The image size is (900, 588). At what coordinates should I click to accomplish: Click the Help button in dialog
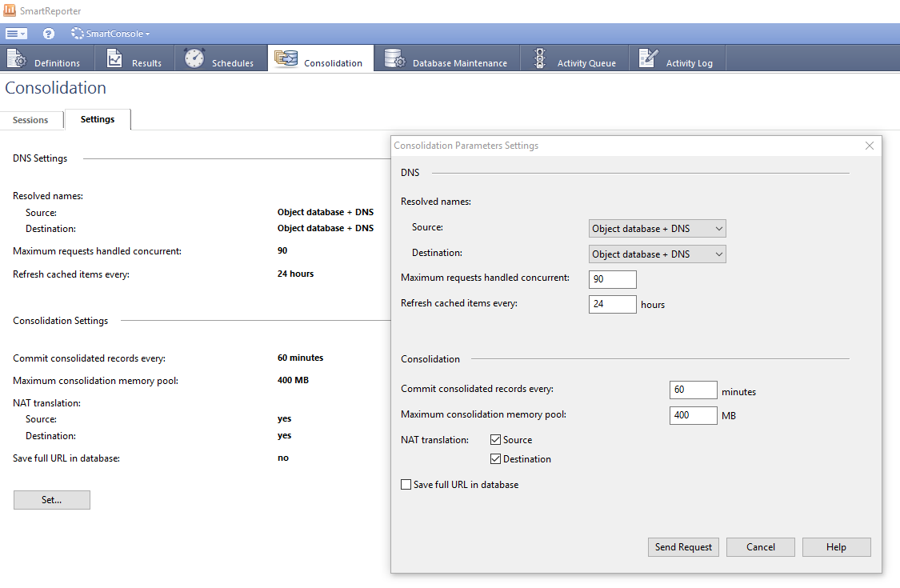point(836,547)
